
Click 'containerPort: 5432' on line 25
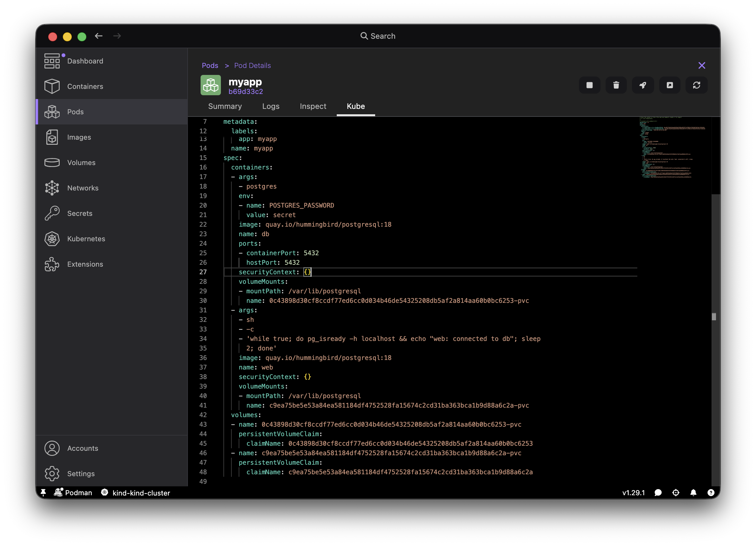pyautogui.click(x=282, y=253)
